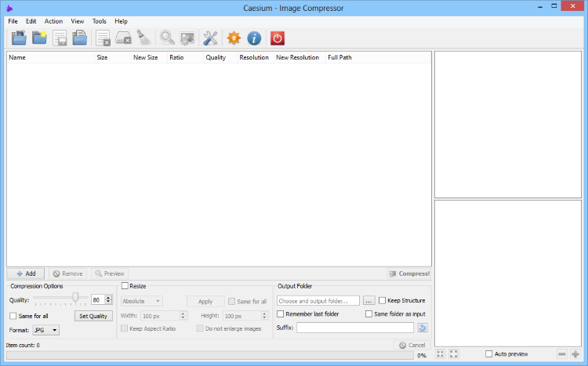Click the Width spinner arrows
Image resolution: width=588 pixels, height=366 pixels.
183,315
